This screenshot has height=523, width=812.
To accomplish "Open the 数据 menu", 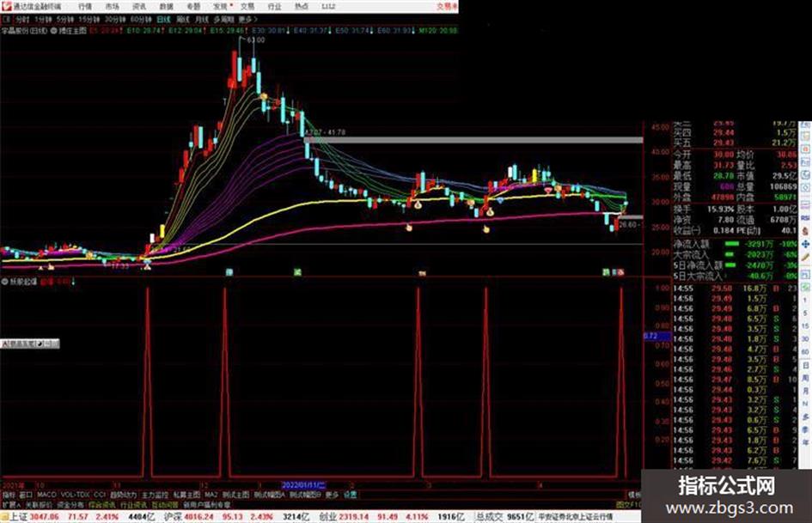I will pos(166,7).
